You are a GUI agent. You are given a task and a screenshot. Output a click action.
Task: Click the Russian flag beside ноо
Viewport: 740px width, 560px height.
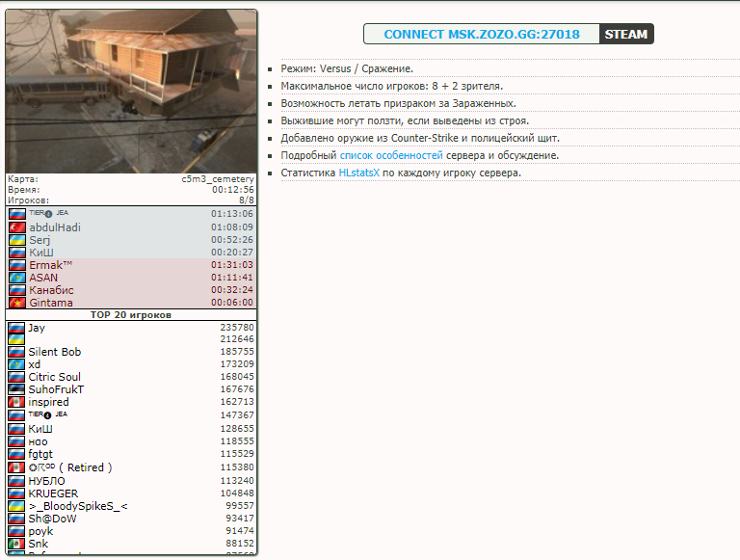(x=16, y=442)
